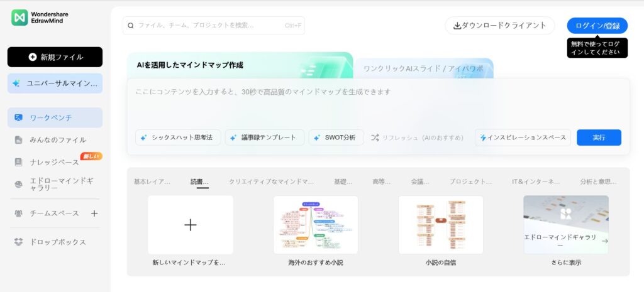Click the 実行 button
The image size is (644, 292).
599,138
